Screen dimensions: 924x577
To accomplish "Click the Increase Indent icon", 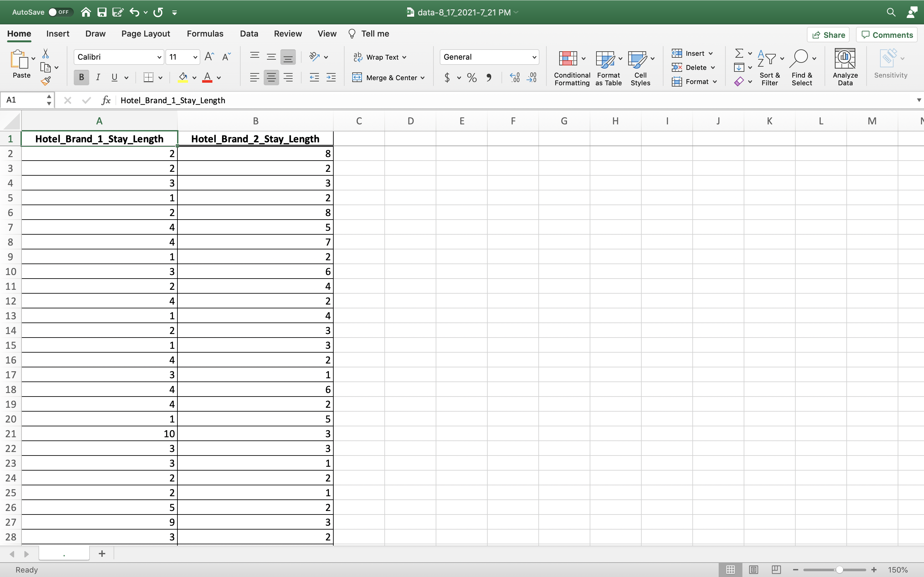I will [x=331, y=78].
